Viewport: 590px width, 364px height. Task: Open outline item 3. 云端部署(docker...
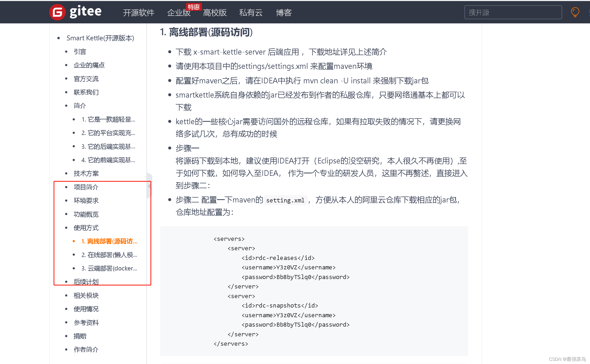pos(109,268)
